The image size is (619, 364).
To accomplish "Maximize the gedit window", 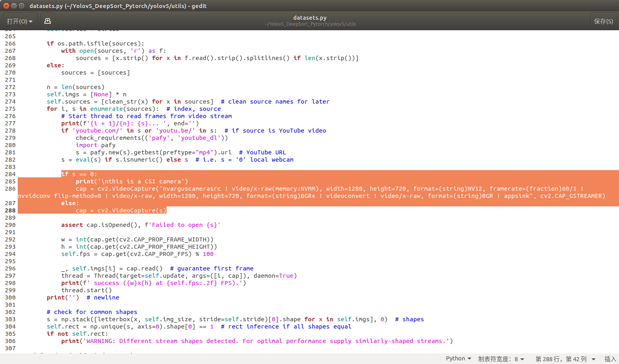I will (x=21, y=6).
